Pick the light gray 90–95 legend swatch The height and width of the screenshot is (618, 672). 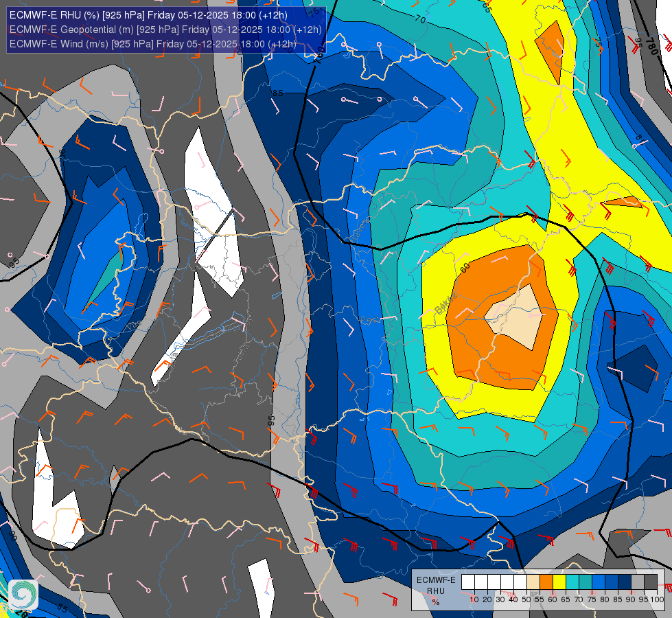(x=638, y=582)
